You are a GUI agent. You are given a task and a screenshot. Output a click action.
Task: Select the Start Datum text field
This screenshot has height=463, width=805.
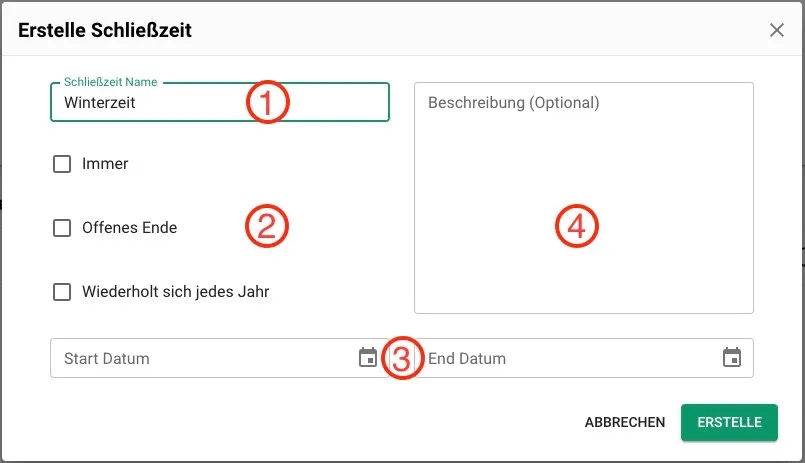(220, 358)
